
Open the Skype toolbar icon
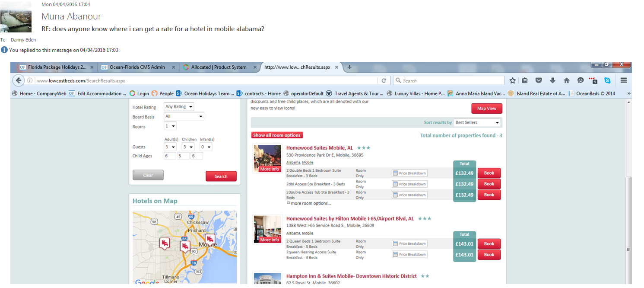608,80
